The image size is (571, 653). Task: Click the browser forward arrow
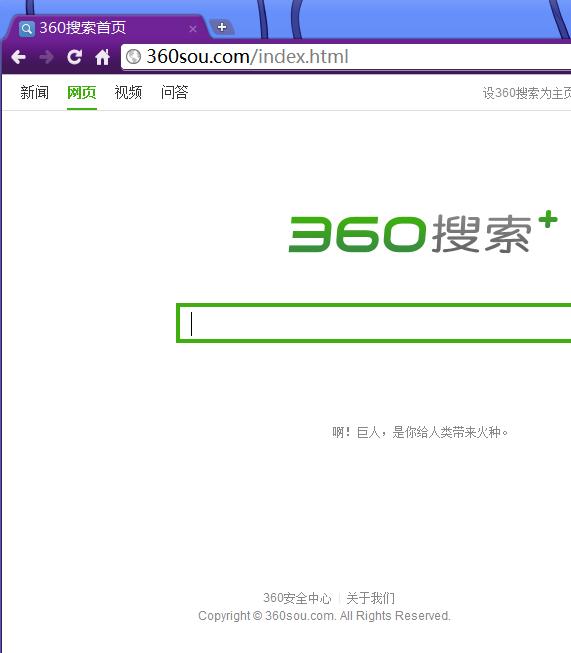(x=47, y=57)
